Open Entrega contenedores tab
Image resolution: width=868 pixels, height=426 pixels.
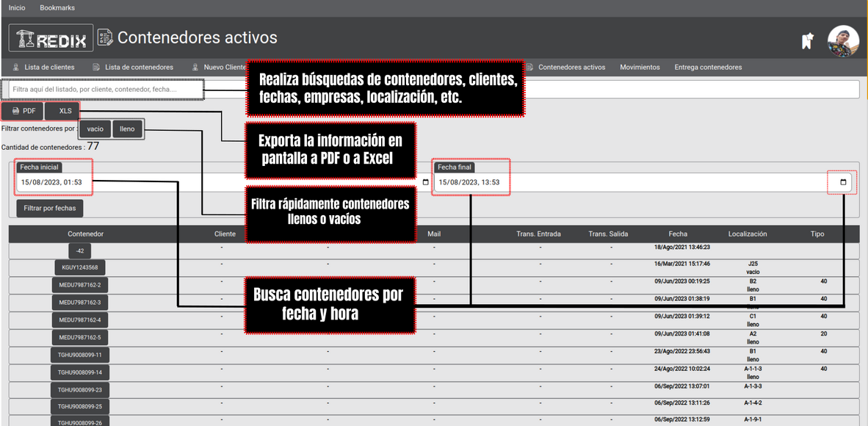(x=708, y=67)
